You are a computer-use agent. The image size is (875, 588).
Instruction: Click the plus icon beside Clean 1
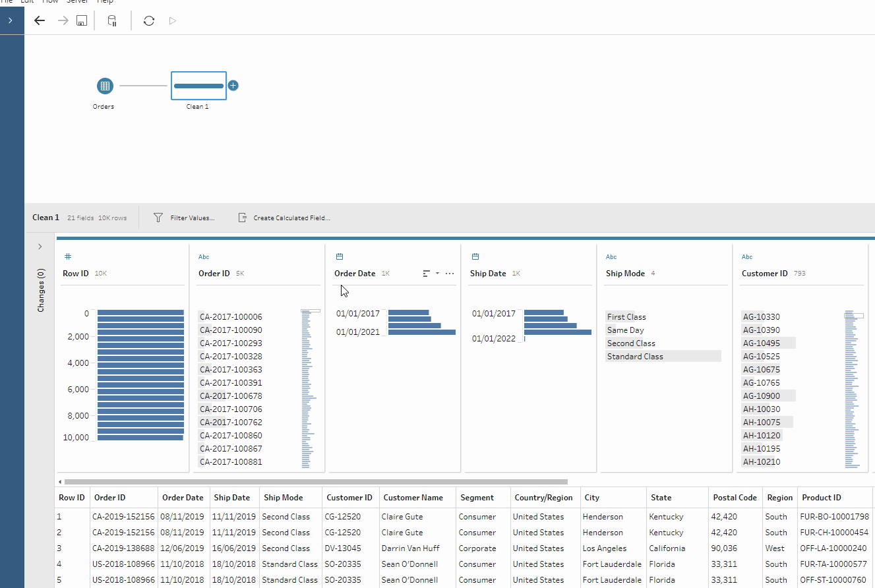tap(233, 85)
